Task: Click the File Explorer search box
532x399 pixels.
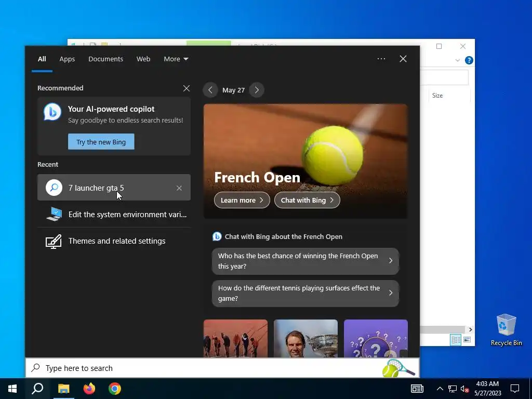Action: click(x=444, y=77)
